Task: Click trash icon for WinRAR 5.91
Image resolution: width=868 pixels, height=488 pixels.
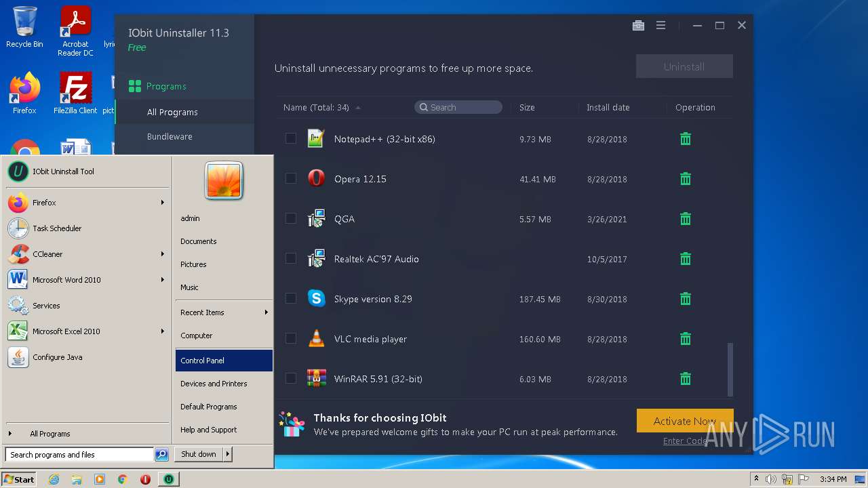Action: (686, 379)
